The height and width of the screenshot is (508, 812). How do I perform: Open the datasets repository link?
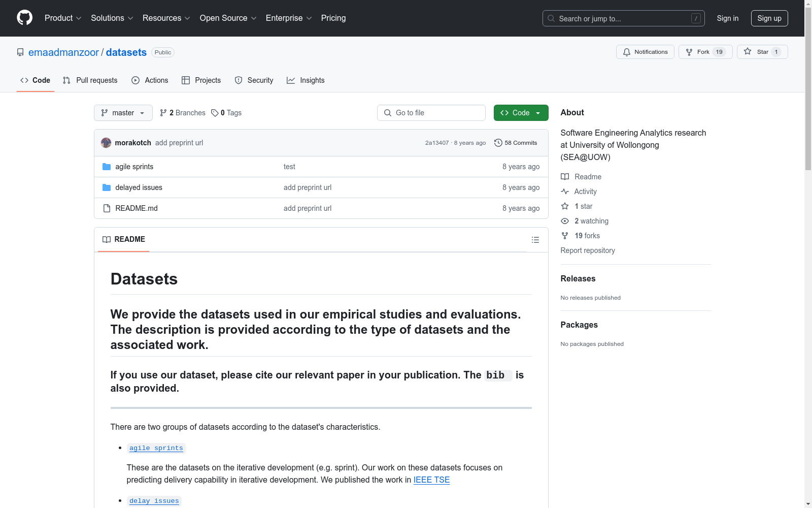[126, 52]
